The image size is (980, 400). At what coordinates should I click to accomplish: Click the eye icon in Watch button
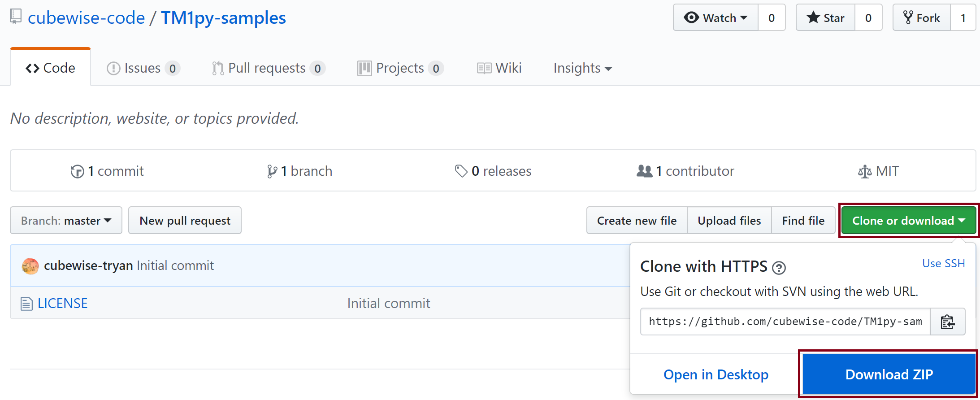(691, 17)
